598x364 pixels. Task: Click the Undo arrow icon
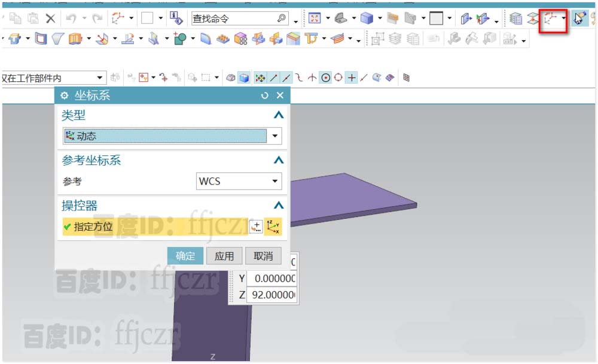pos(71,19)
